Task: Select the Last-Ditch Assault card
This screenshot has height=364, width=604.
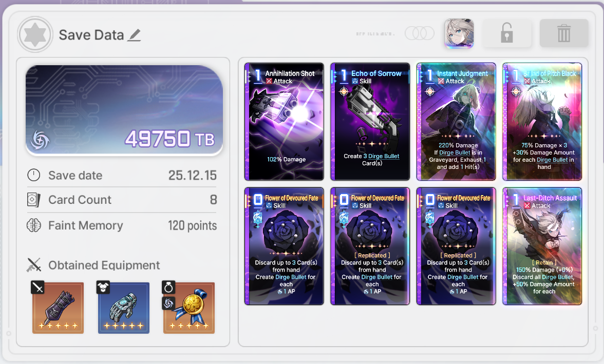Action: coord(542,246)
